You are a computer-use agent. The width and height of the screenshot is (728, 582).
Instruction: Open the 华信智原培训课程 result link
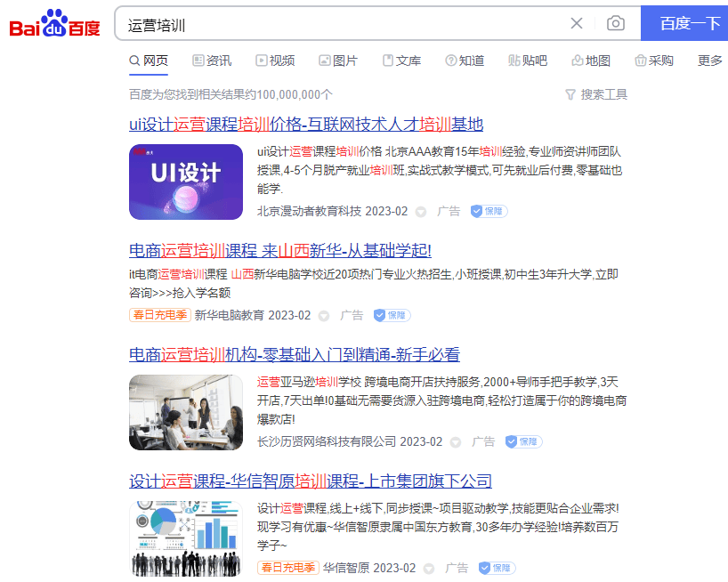coord(309,481)
